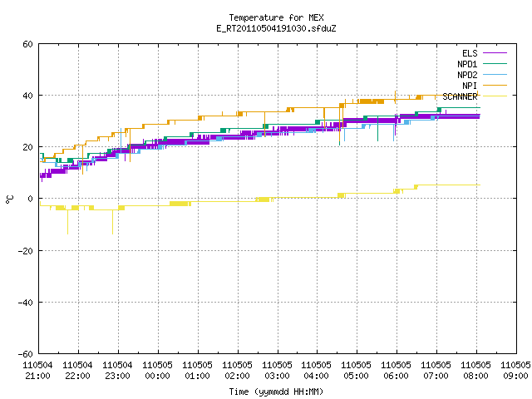This screenshot has width=532, height=399.
Task: Click the purple ELS legend line sample
Action: click(x=495, y=53)
